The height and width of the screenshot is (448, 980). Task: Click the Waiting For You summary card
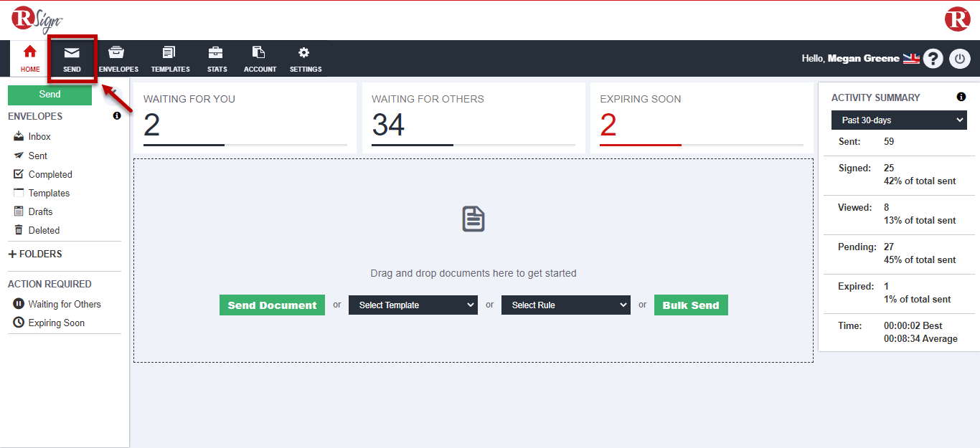click(x=245, y=118)
